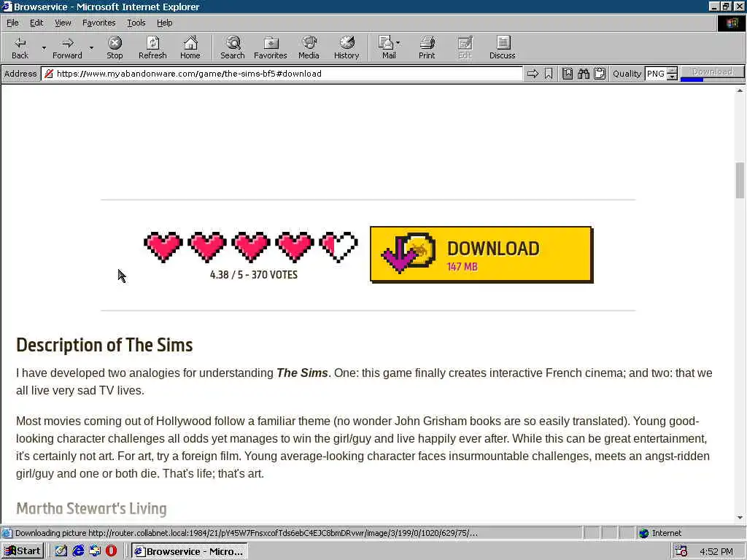Click the bookmark ribbon icon in address bar

[x=549, y=74]
